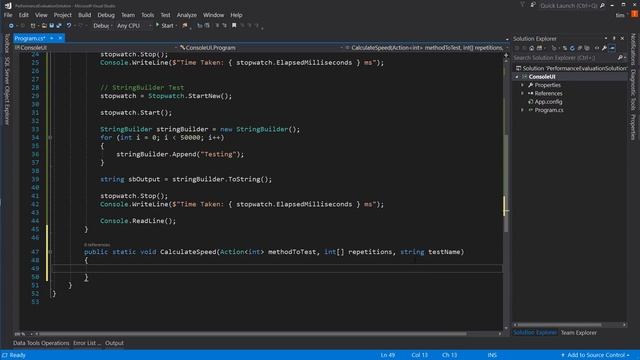Select the Solution 'PerformanceEvaluationSolution' node
This screenshot has width=640, height=360.
click(x=570, y=69)
